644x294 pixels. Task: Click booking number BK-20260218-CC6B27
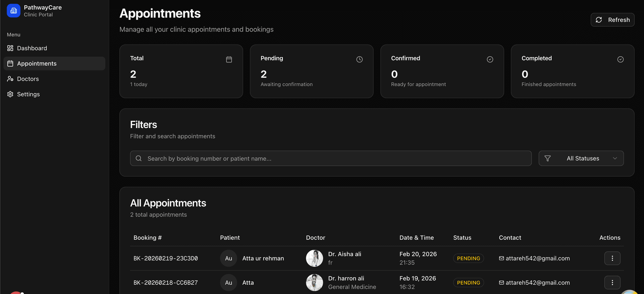(166, 283)
